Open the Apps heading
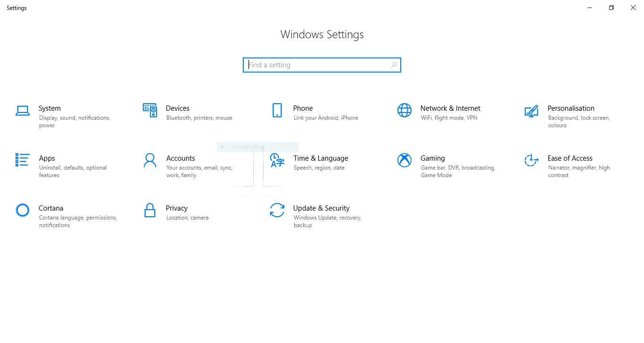Screen dimensions: 644x343 (x=47, y=158)
